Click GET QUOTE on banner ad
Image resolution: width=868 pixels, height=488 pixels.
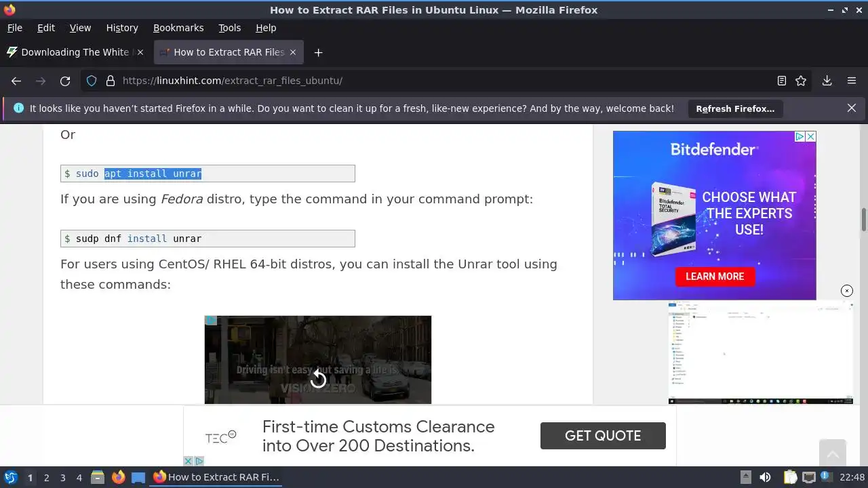(x=603, y=436)
